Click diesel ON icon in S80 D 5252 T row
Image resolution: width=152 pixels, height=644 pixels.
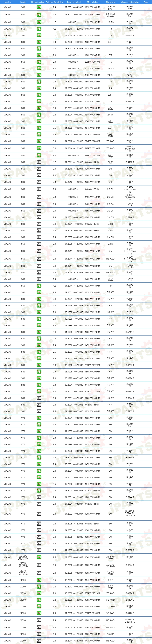pyautogui.click(x=39, y=411)
